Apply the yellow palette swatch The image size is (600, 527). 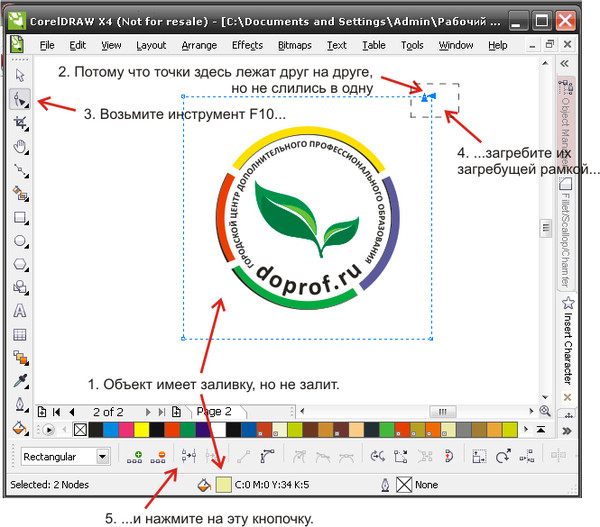[141, 430]
